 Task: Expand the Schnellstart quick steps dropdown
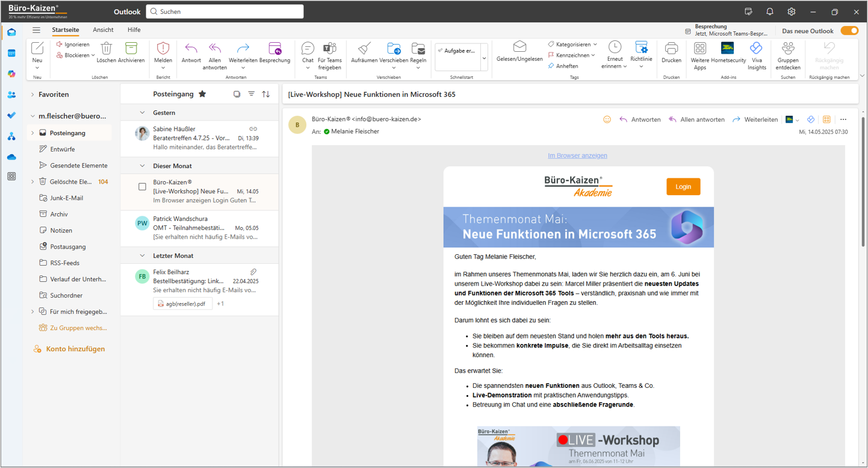[x=484, y=58]
